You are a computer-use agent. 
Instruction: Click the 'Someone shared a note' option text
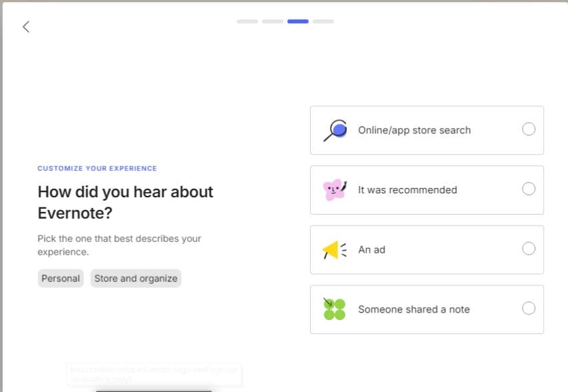point(413,309)
